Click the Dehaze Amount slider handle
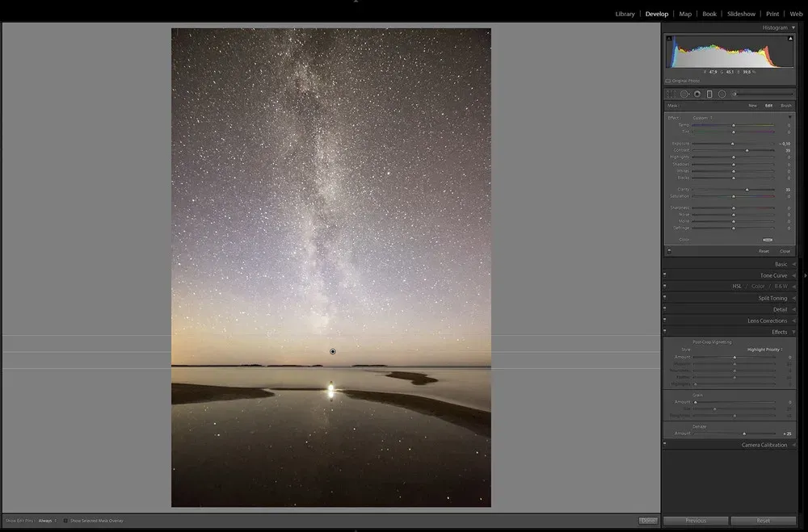The height and width of the screenshot is (532, 808). [744, 434]
